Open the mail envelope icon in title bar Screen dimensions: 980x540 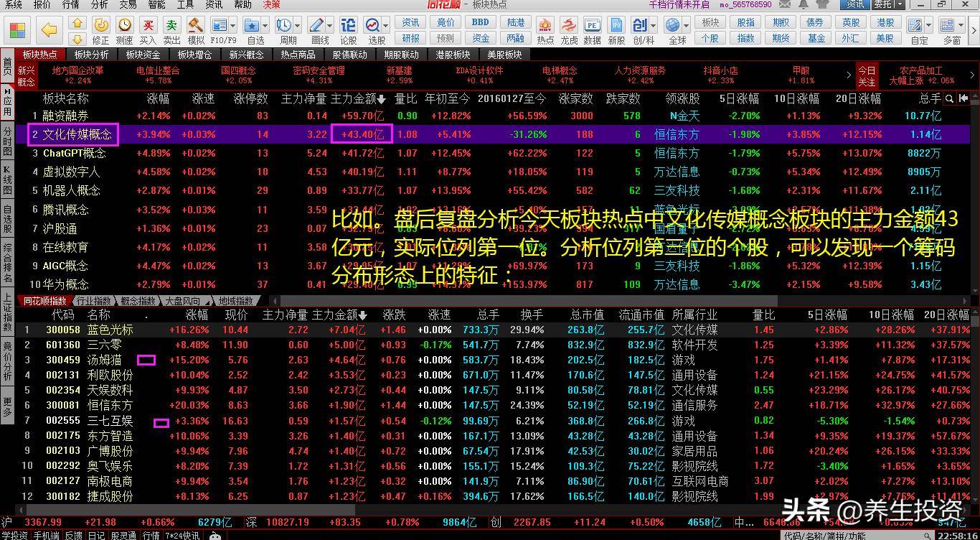pyautogui.click(x=786, y=4)
